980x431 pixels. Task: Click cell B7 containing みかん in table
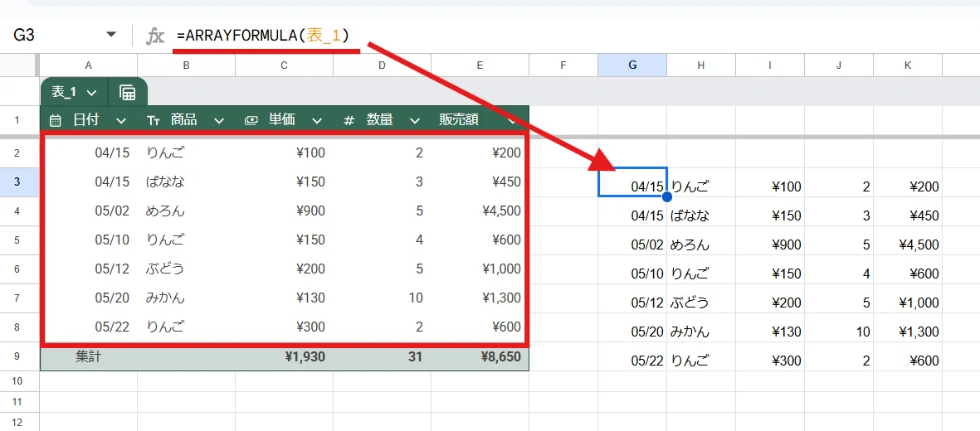[x=186, y=298]
